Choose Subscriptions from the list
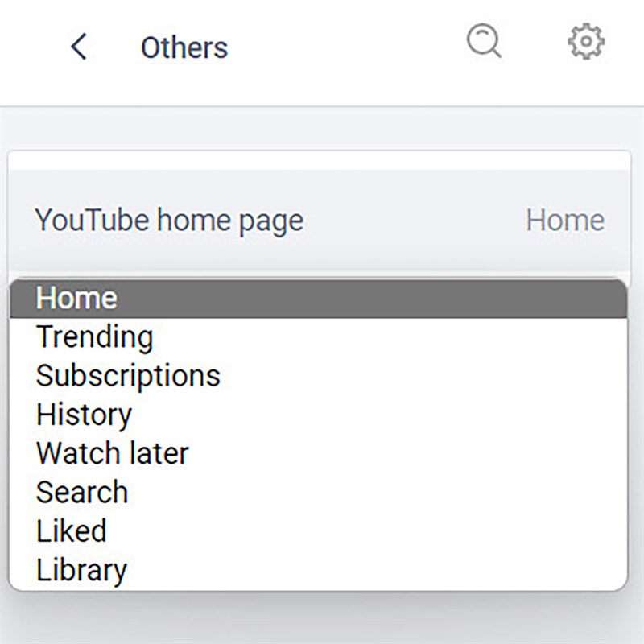 pos(128,375)
